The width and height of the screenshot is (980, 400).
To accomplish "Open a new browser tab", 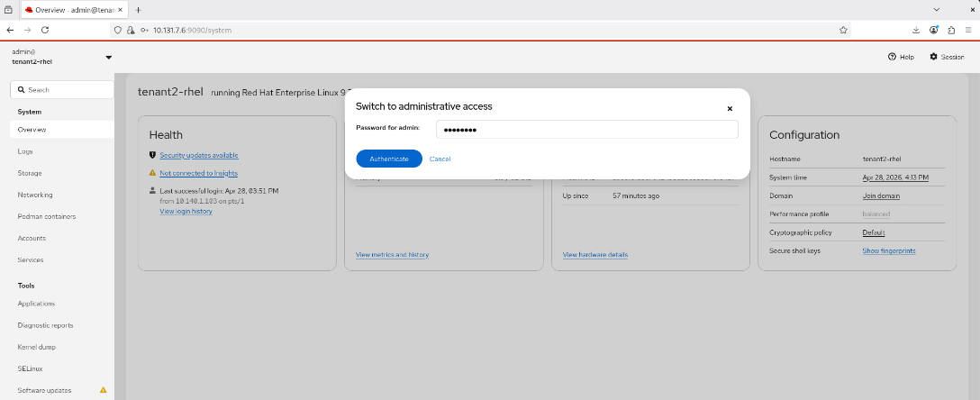I will pos(138,10).
